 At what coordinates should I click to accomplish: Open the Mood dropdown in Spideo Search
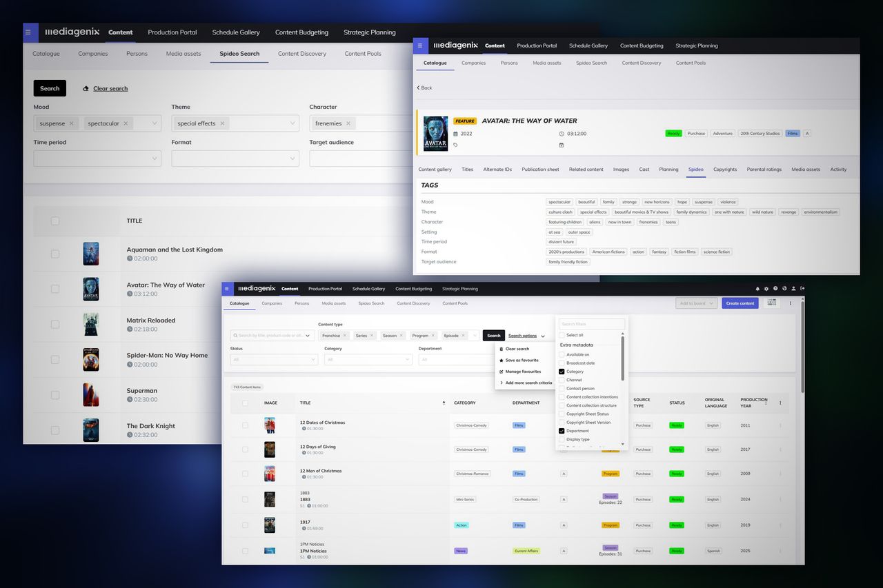(x=97, y=123)
